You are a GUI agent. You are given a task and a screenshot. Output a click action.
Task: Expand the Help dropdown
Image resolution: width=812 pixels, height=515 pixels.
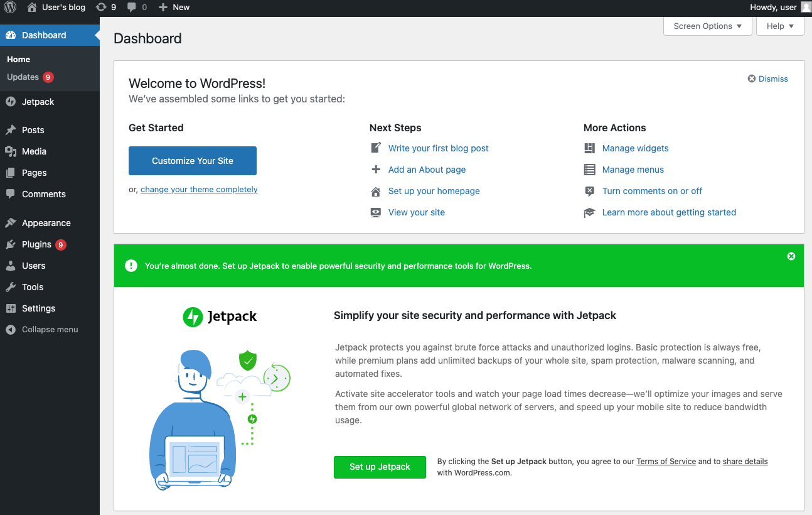[780, 26]
